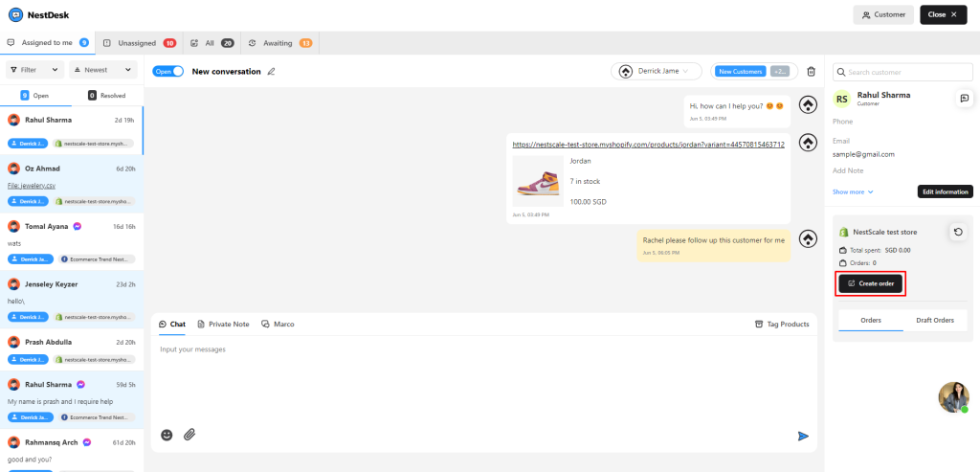Switch to the Unassigned tab
Screen dimensions: 980x472
coord(140,43)
